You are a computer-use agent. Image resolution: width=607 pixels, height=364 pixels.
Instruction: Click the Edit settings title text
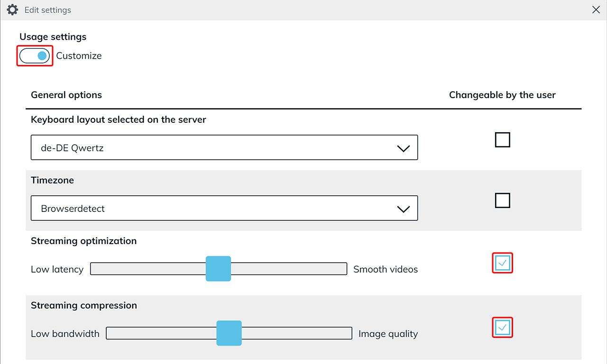47,10
